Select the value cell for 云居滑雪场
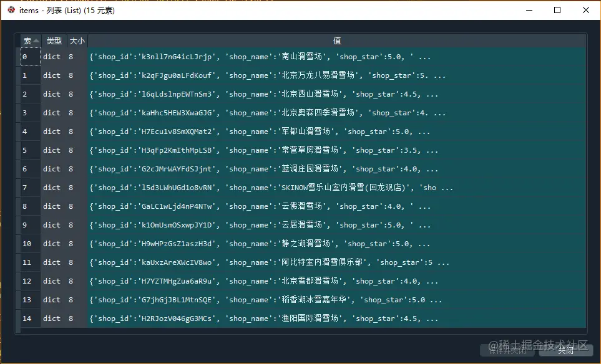This screenshot has height=364, width=601. [x=337, y=225]
